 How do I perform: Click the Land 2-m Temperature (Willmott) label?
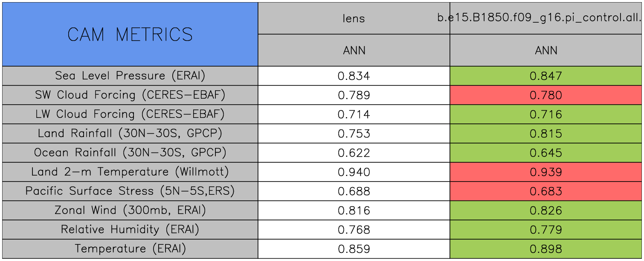130,172
